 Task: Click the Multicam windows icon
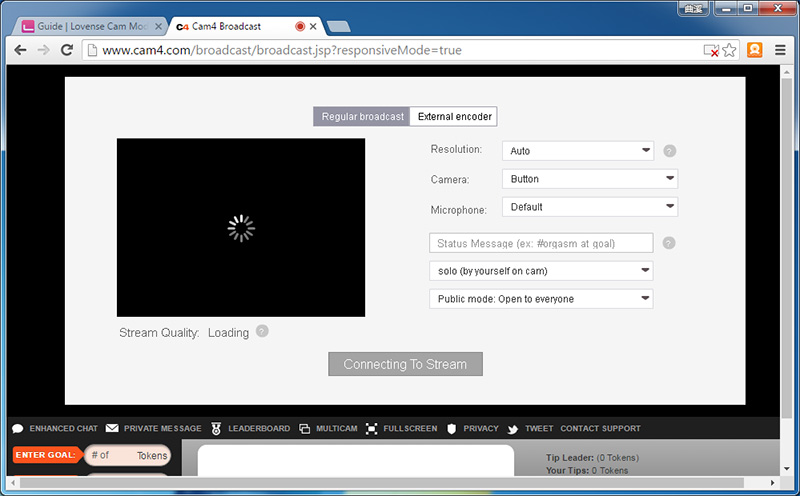305,429
